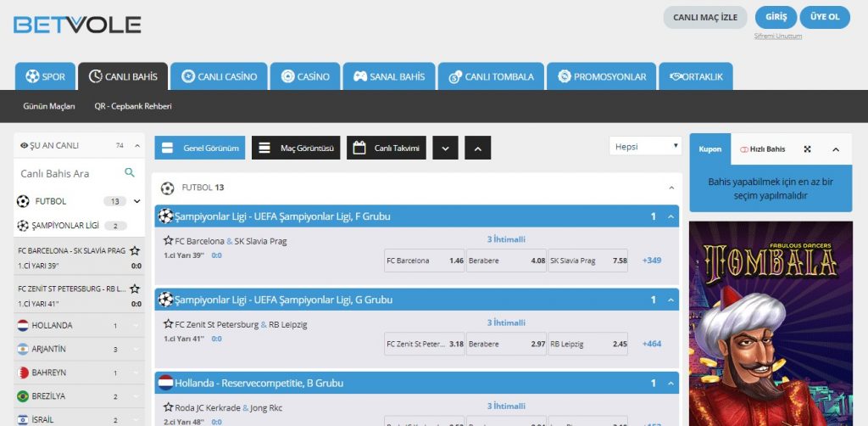Switch to Maç Görüntüsü view
This screenshot has height=426, width=868.
coord(297,148)
